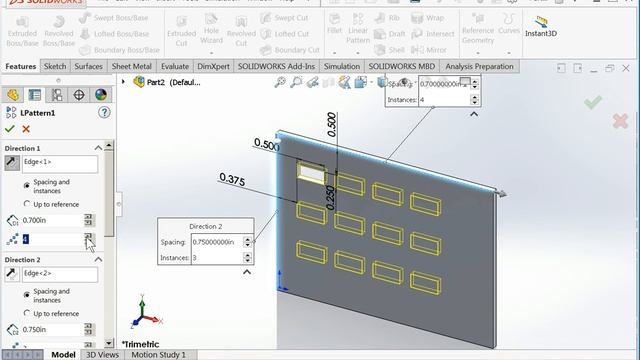Switch to the Surfaces tab

(88, 66)
